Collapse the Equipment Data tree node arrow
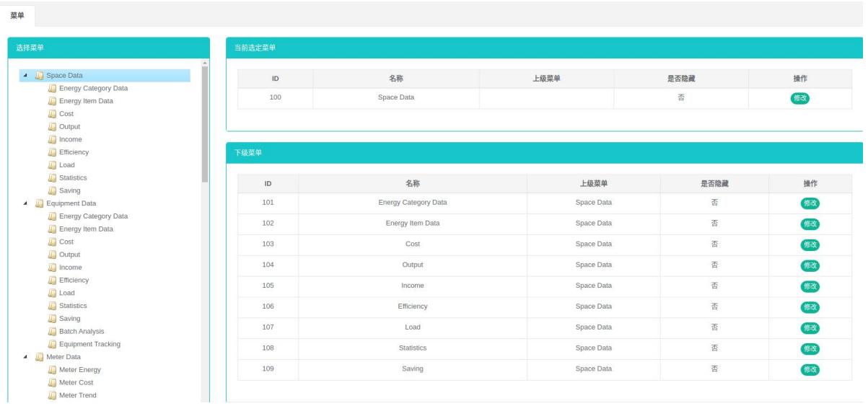The height and width of the screenshot is (406, 868). tap(27, 203)
